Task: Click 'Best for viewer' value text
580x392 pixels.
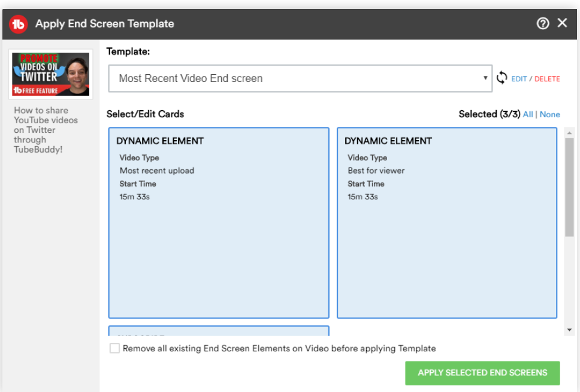Action: click(376, 171)
